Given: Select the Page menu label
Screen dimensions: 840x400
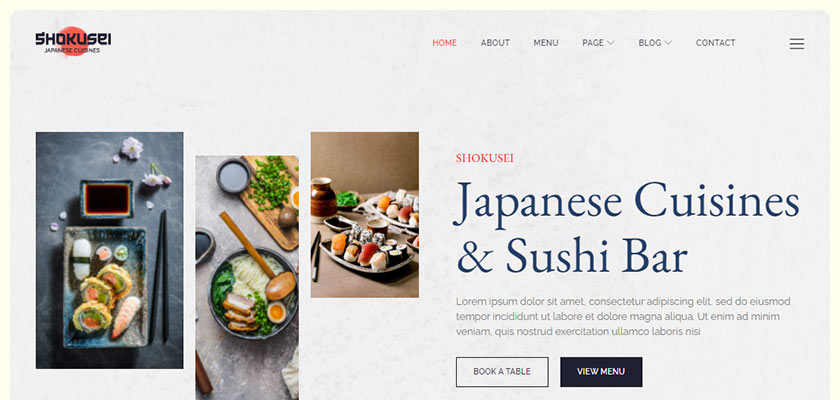Looking at the screenshot, I should tap(592, 43).
